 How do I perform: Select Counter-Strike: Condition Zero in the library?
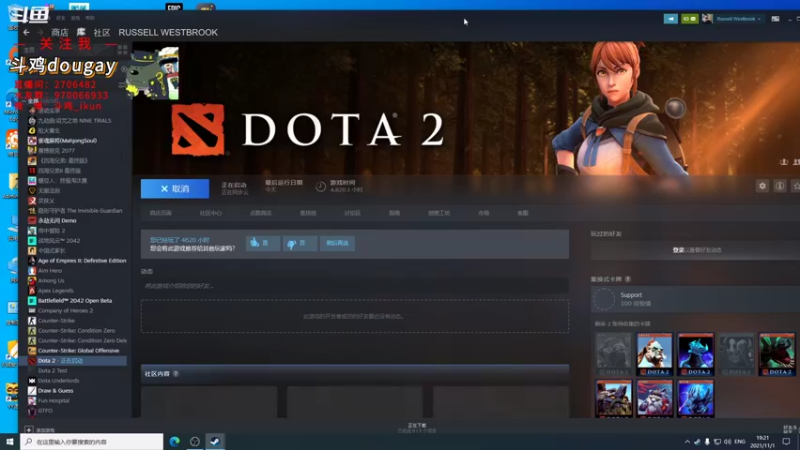pyautogui.click(x=76, y=331)
